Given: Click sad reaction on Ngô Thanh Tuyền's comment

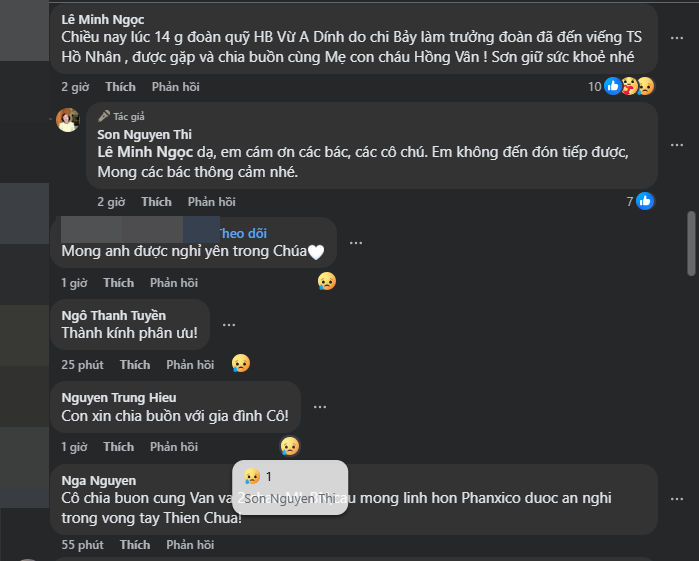Looking at the screenshot, I should coord(239,364).
